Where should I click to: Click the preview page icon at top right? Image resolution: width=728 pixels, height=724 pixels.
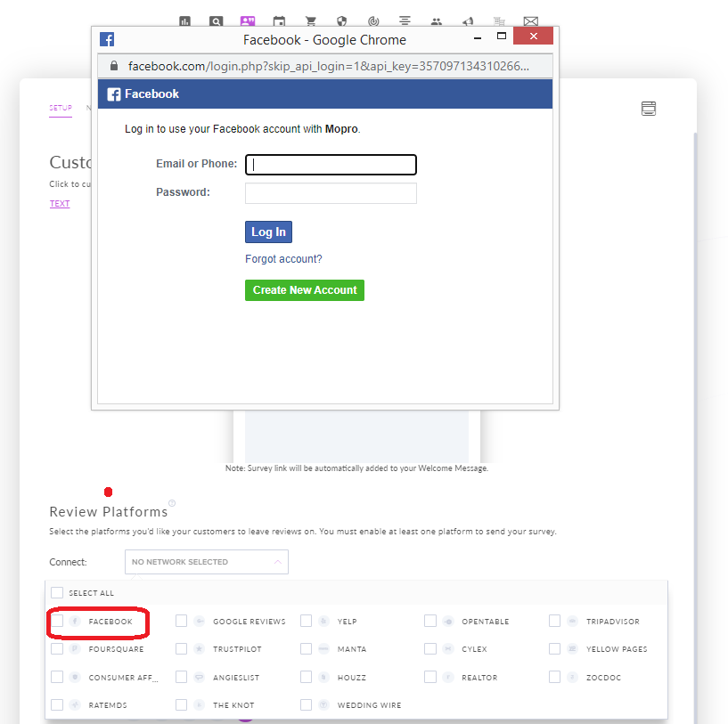(x=648, y=108)
